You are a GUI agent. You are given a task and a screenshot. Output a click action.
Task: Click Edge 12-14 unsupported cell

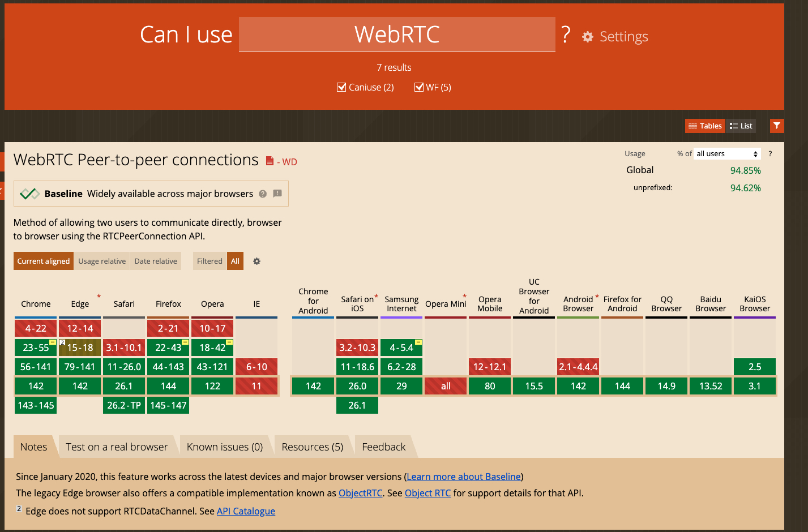tap(80, 328)
